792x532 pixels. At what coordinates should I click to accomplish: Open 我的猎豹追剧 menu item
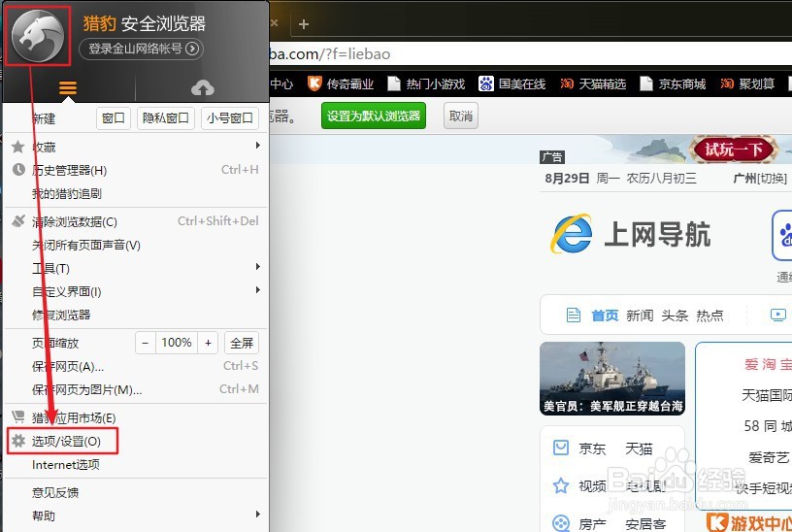135,193
